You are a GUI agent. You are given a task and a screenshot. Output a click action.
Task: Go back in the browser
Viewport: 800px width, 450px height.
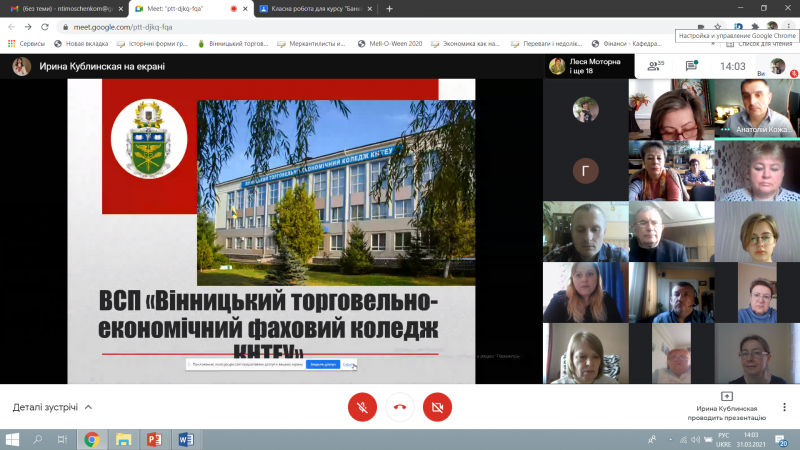point(11,27)
